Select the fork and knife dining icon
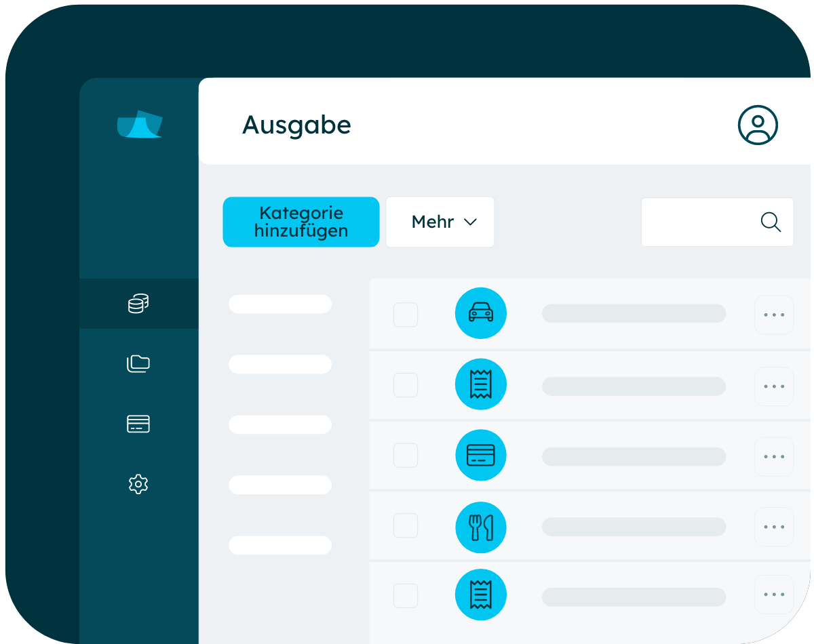 481,527
